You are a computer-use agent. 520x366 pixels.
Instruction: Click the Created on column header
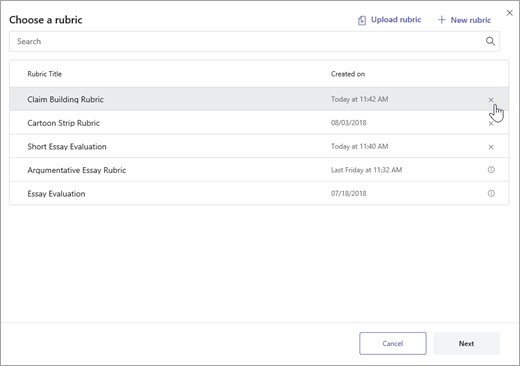348,74
